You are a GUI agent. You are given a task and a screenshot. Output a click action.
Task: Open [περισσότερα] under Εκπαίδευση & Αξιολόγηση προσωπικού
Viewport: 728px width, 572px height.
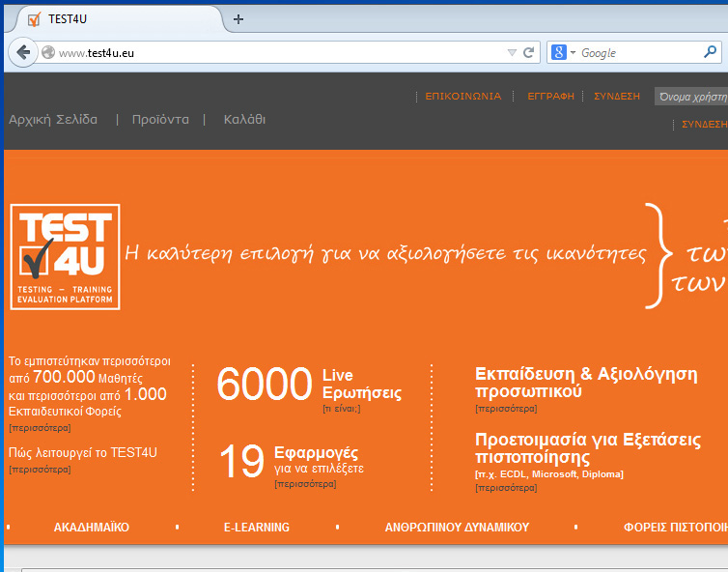506,409
